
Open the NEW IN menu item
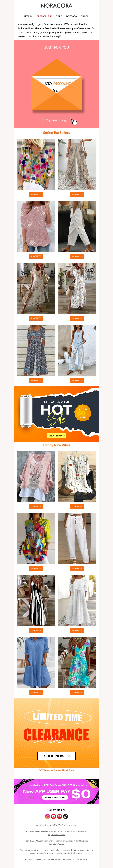point(28,16)
